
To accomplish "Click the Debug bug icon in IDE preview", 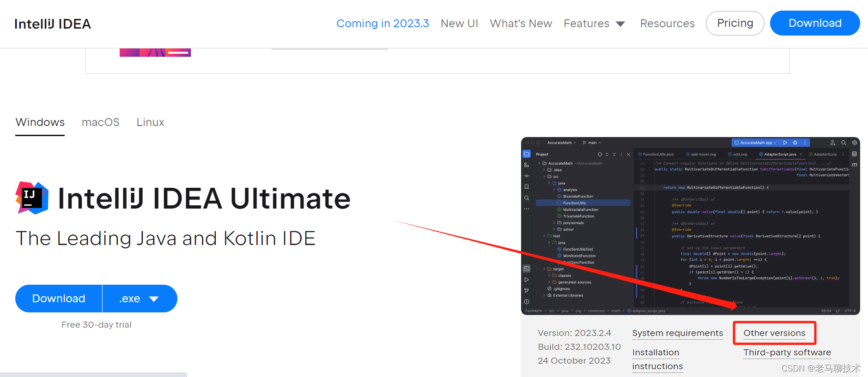I will point(795,143).
